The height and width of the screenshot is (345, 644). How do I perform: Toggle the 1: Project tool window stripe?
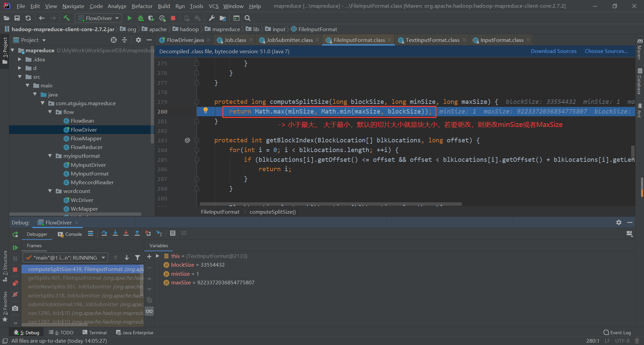coord(5,50)
